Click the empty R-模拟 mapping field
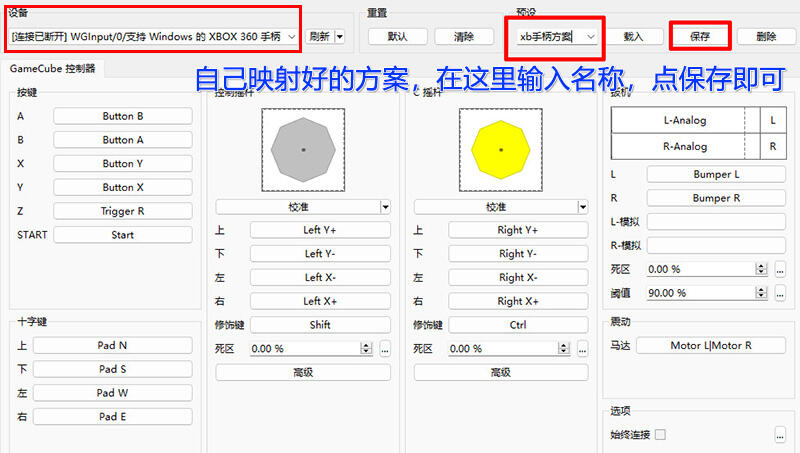The width and height of the screenshot is (800, 453). coord(716,245)
